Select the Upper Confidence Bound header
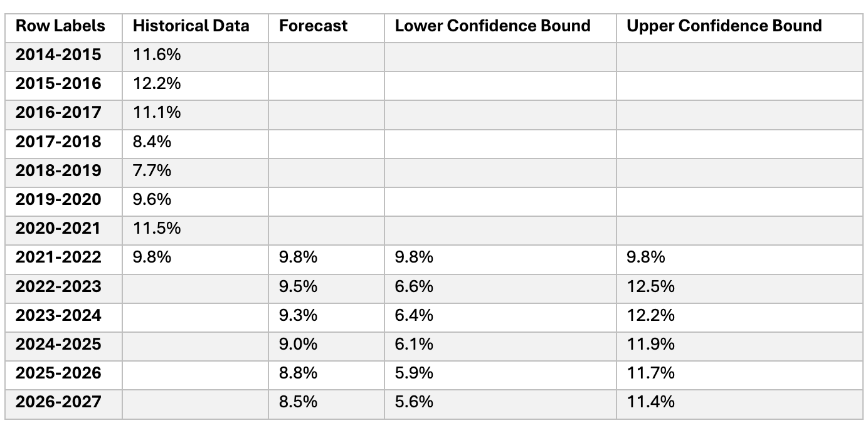The image size is (868, 428). tap(740, 26)
